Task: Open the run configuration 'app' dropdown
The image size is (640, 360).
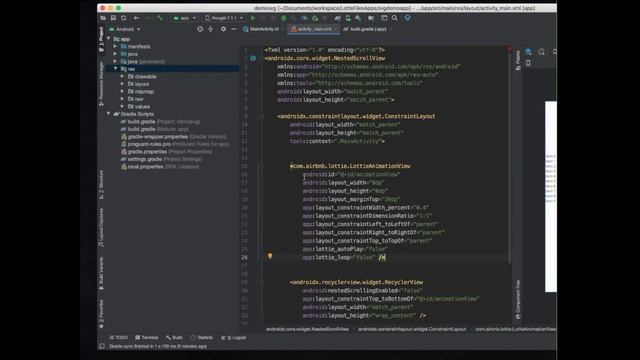Action: tap(185, 18)
